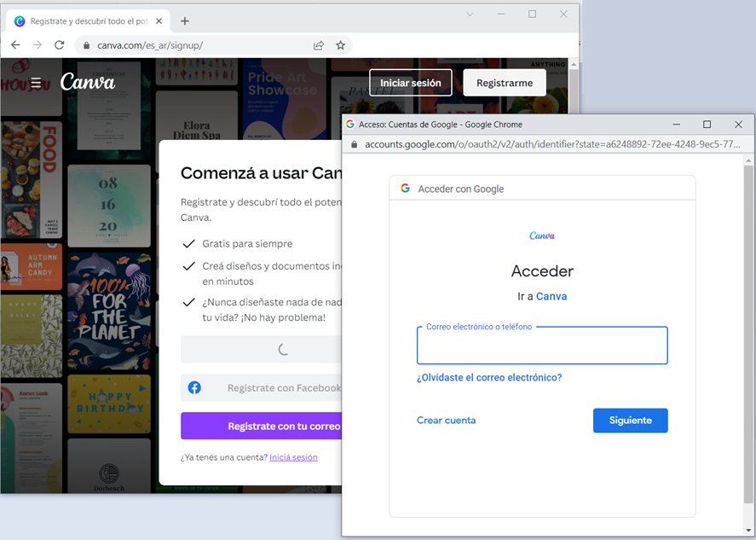This screenshot has height=540, width=756.
Task: Maximize the Google sign-in popup window
Action: [x=707, y=125]
